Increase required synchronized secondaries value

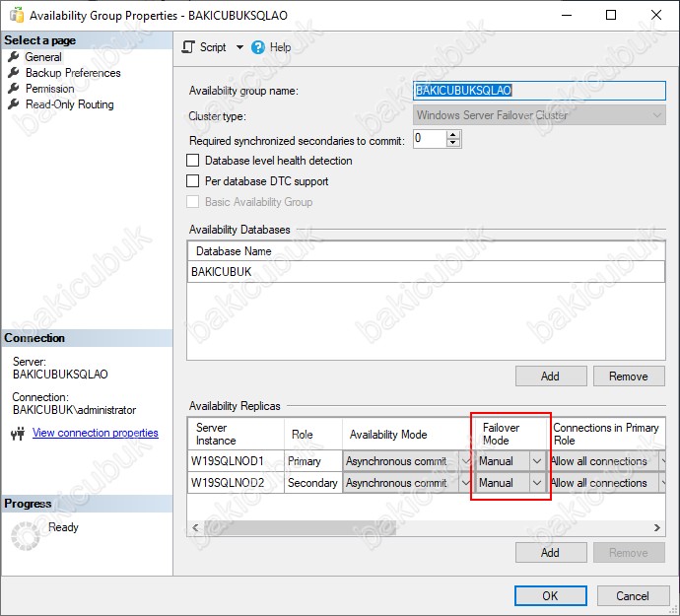(453, 135)
